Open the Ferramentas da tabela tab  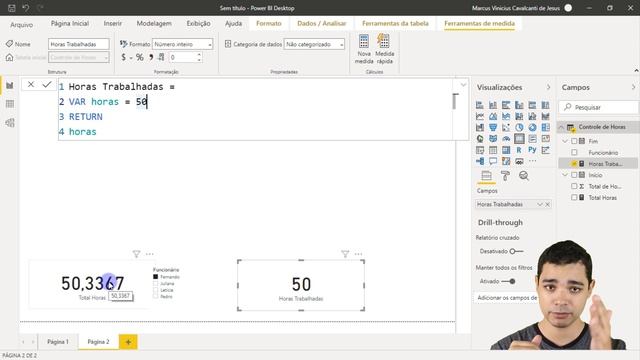click(x=395, y=24)
